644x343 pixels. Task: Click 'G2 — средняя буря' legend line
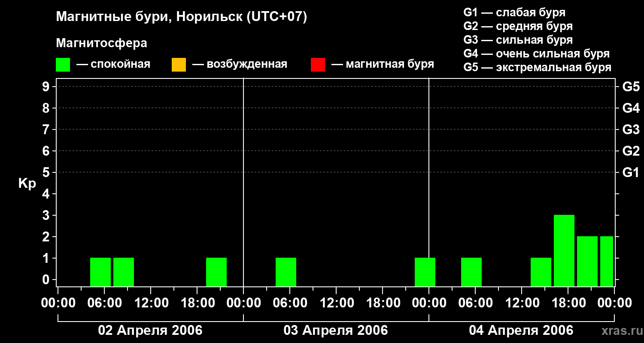coord(518,26)
